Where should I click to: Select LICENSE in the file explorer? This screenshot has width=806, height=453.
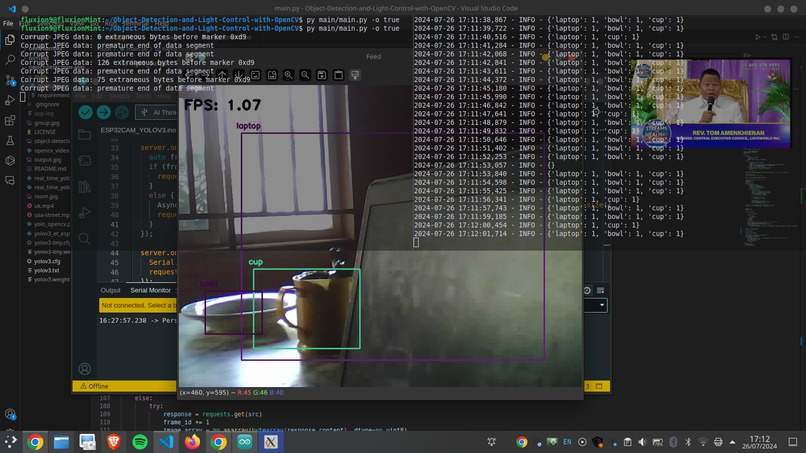44,132
